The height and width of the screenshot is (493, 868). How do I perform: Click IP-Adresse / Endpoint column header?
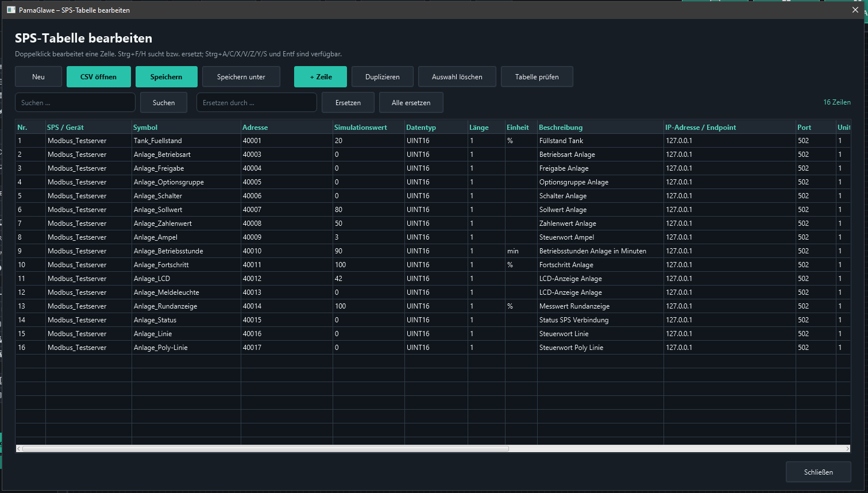tap(730, 127)
